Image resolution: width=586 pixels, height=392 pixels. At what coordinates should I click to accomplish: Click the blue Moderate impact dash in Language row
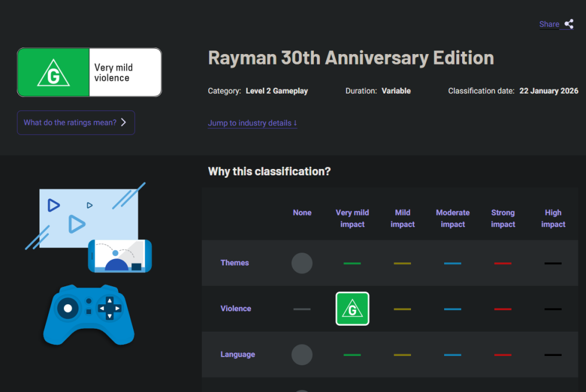[x=453, y=354]
